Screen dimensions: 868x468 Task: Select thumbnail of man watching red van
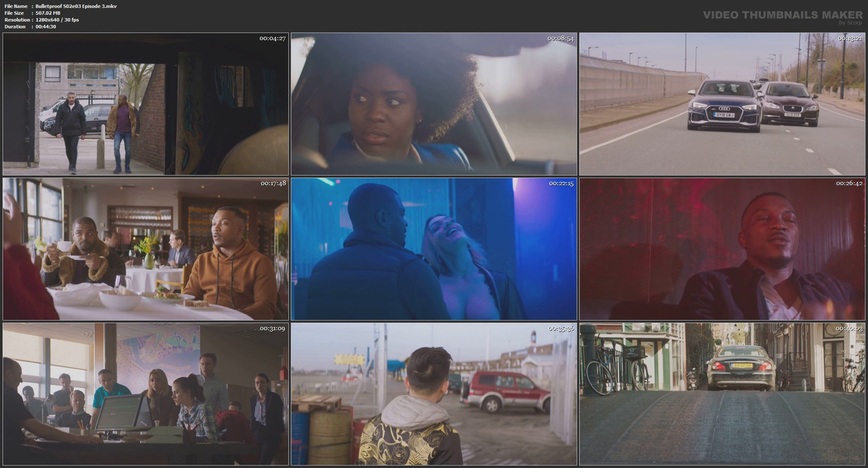click(434, 393)
